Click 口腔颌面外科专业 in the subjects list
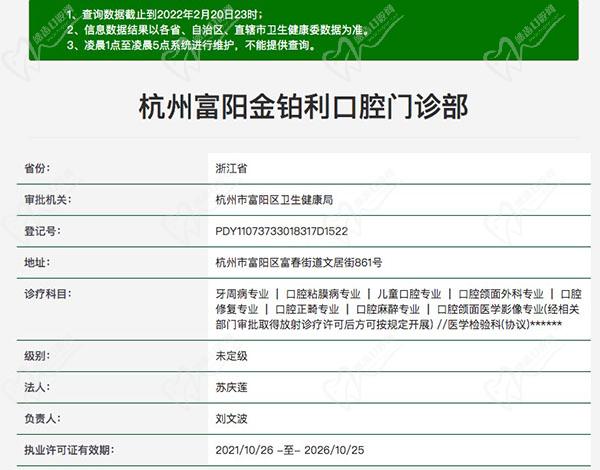 click(501, 294)
